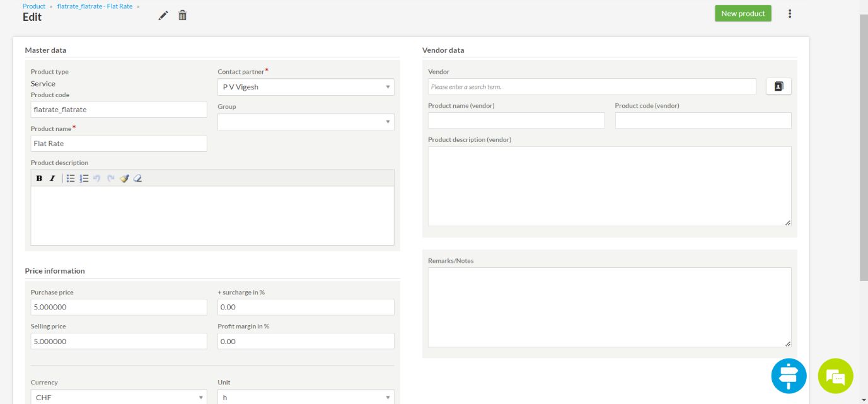Viewport: 868px width, 404px height.
Task: Click the trash delete icon
Action: click(182, 16)
